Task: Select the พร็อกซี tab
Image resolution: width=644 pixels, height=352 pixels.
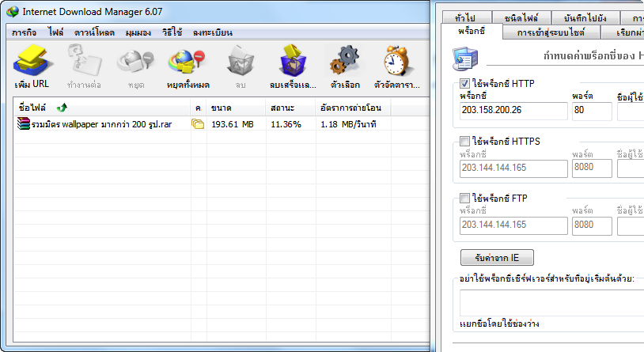Action: (x=472, y=31)
